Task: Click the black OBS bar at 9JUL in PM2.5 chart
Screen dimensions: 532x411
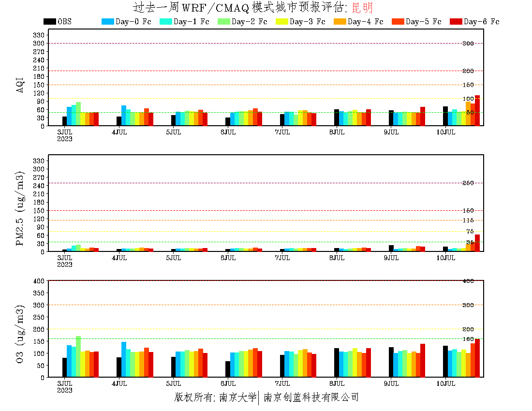Action: tap(391, 248)
